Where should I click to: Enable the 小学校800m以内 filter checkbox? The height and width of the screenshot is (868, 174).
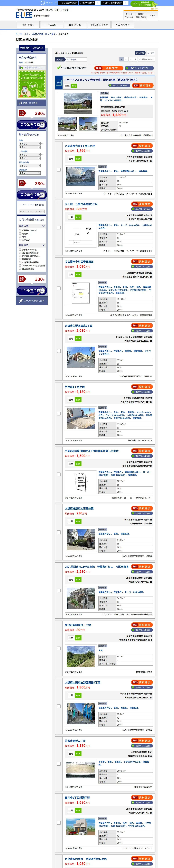20,250
